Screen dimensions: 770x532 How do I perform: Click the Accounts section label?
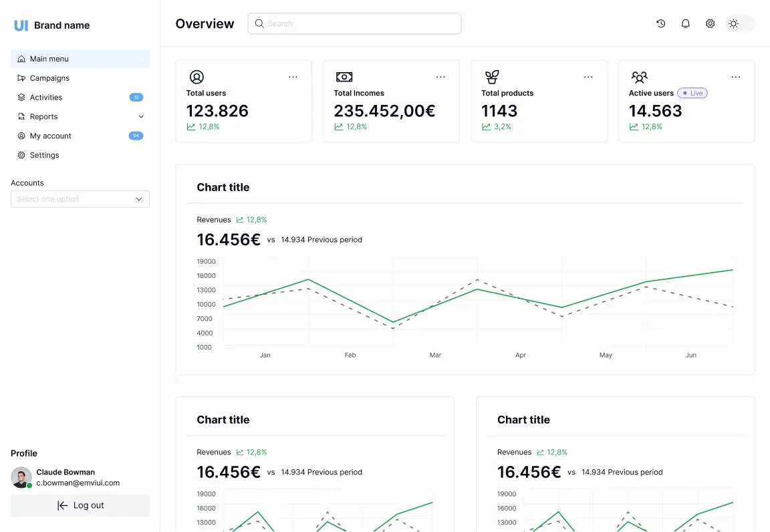click(27, 182)
